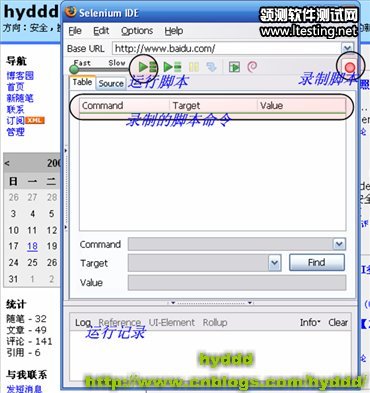Switch to the Table tab
Viewport: 370px width, 393px height.
(82, 82)
